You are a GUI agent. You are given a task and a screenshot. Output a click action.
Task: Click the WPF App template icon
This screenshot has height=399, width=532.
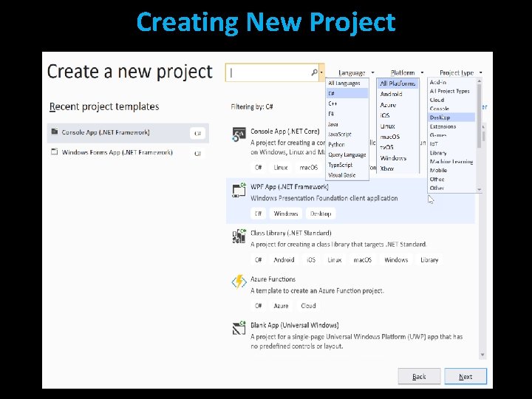pyautogui.click(x=239, y=191)
